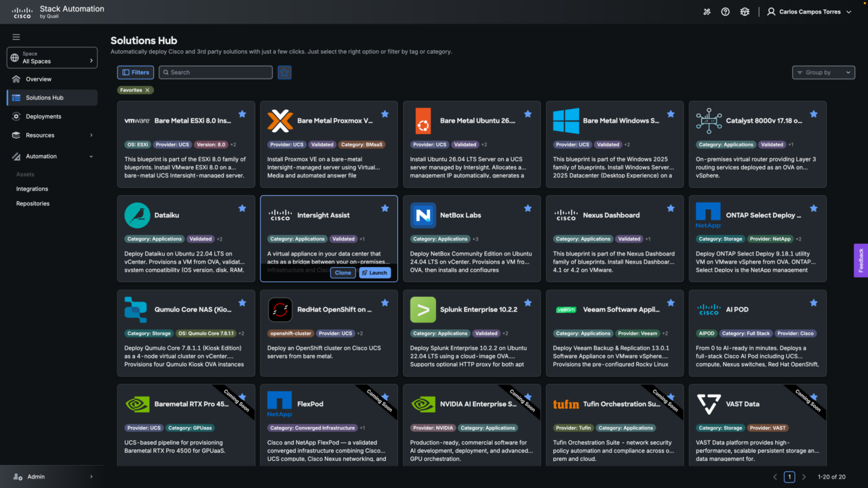Toggle favorite star on Dataiku card

coord(242,209)
